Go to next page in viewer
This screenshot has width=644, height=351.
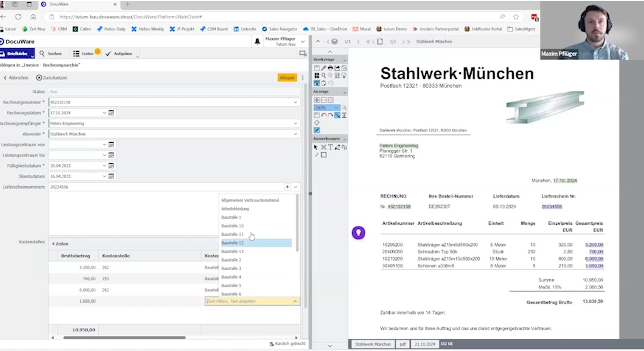coord(403,42)
